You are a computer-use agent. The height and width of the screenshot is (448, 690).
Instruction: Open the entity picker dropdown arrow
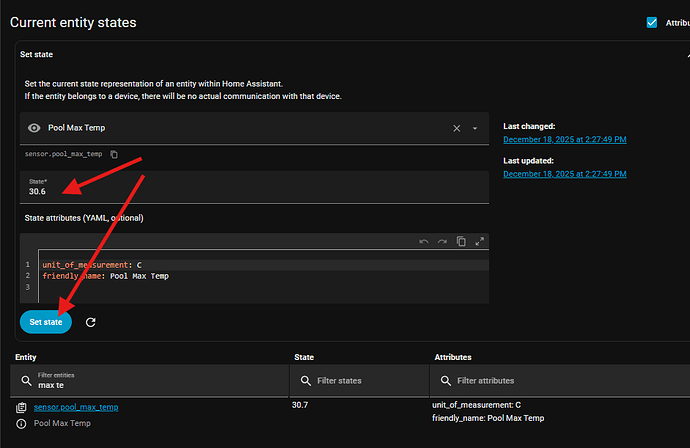[x=475, y=129]
